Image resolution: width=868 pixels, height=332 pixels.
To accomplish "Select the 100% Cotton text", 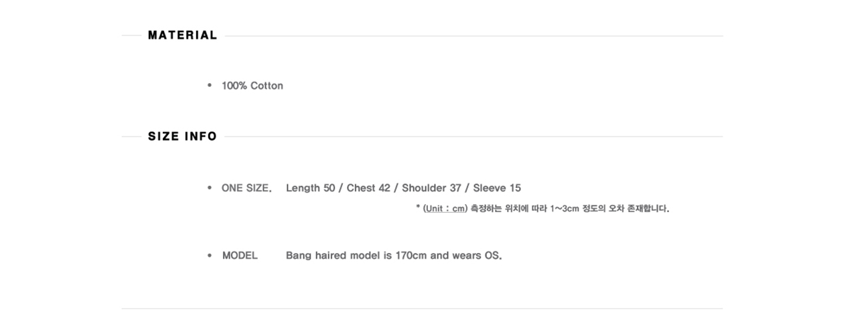I will [x=252, y=86].
